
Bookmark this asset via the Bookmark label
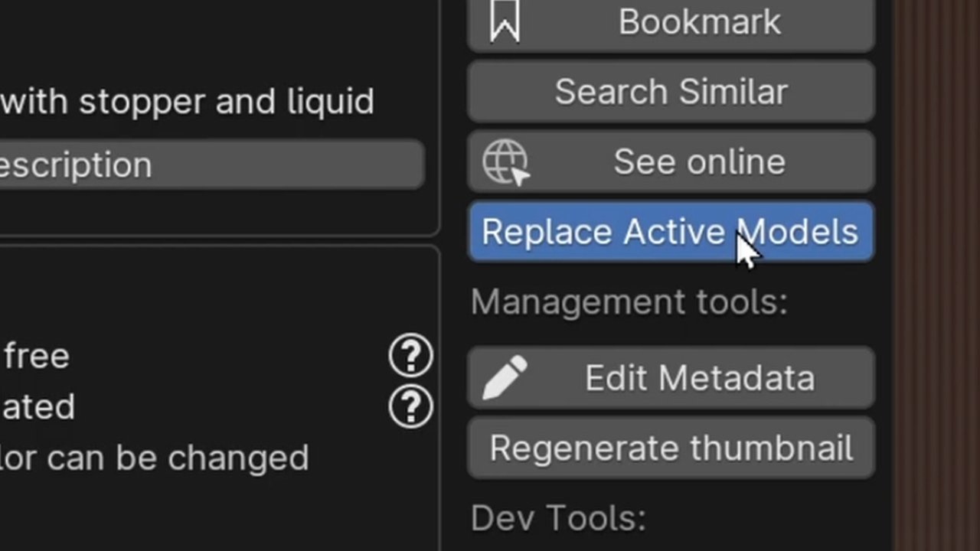(699, 21)
